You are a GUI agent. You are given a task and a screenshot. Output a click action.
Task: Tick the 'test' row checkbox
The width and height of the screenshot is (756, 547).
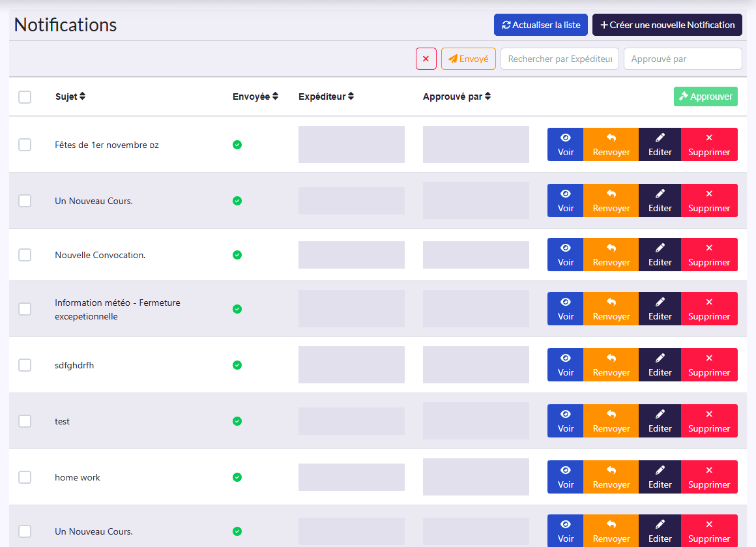pyautogui.click(x=25, y=421)
